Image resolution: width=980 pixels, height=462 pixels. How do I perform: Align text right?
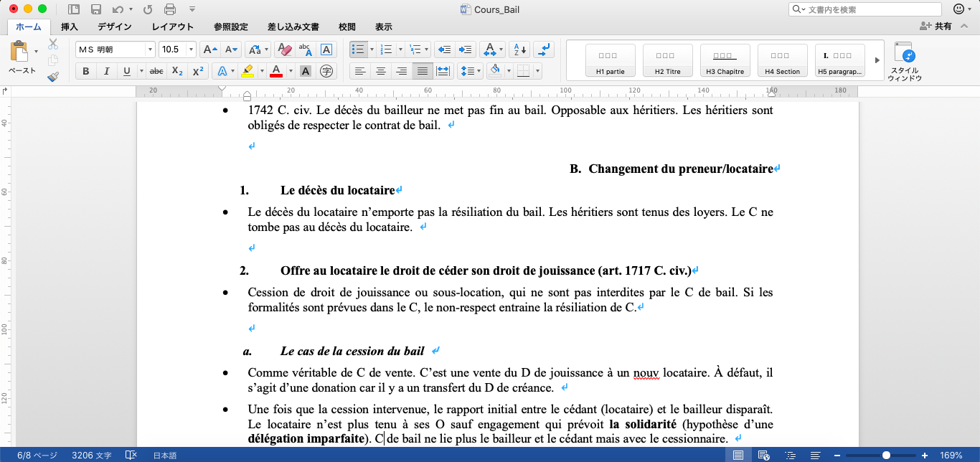tap(402, 71)
